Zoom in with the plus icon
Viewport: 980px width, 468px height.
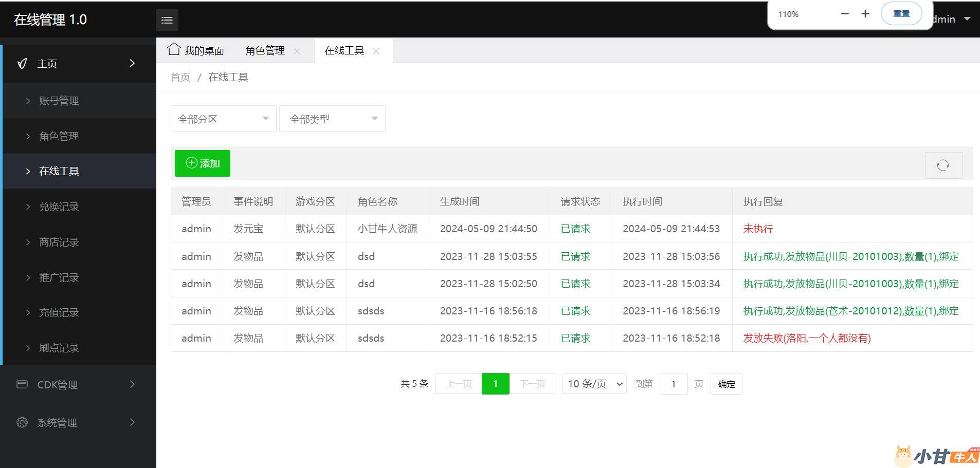click(x=865, y=14)
